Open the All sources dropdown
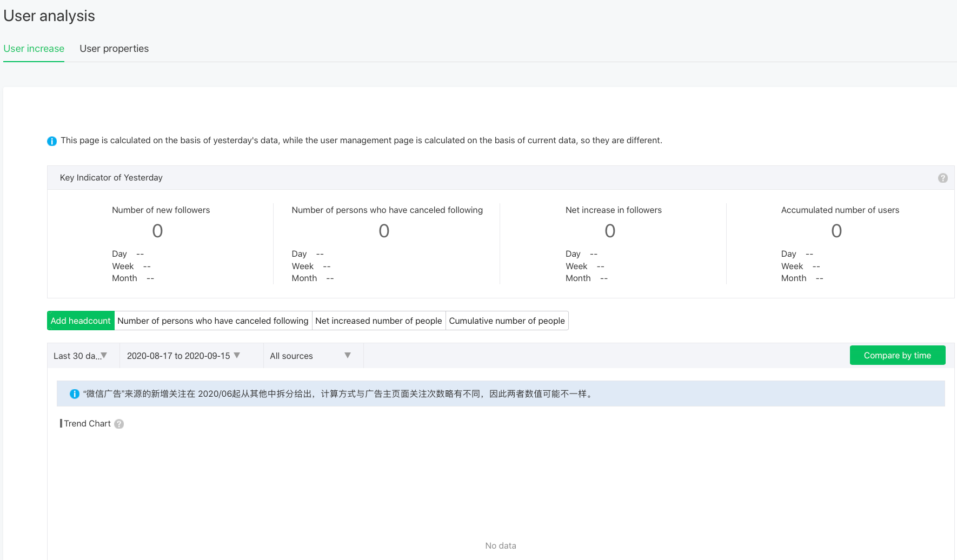The image size is (957, 560). click(x=310, y=356)
